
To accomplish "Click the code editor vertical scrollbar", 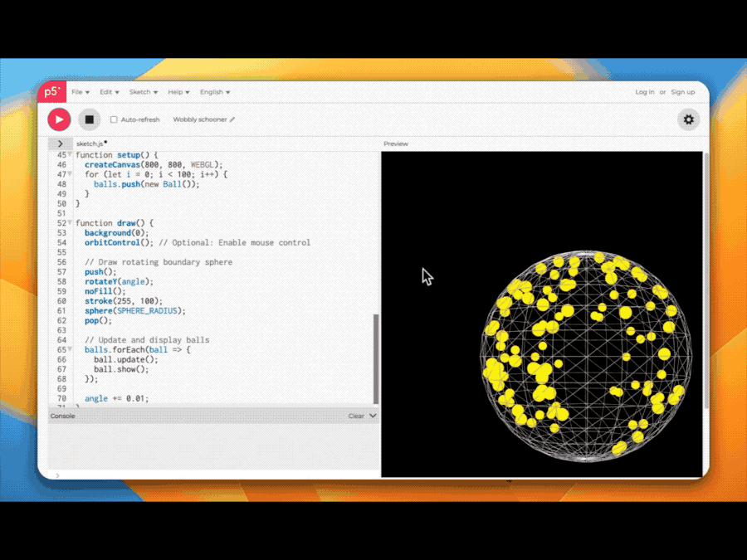I will [x=376, y=357].
